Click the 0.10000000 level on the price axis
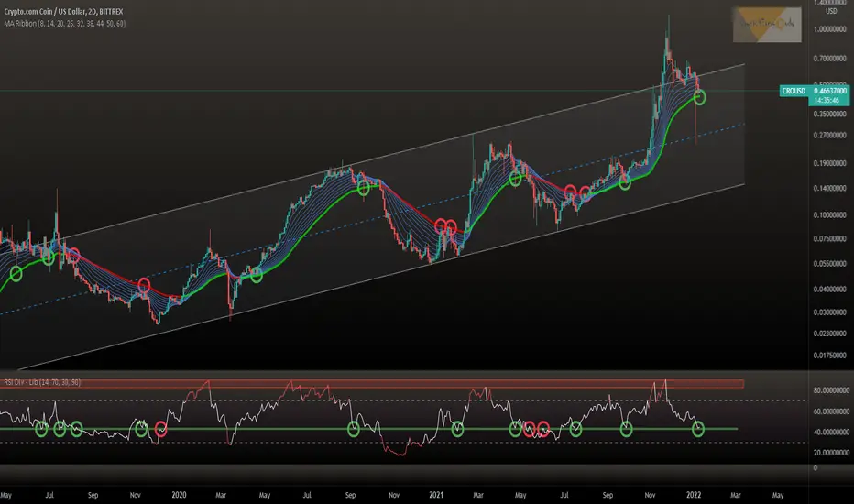Image resolution: width=854 pixels, height=504 pixels. tap(829, 214)
